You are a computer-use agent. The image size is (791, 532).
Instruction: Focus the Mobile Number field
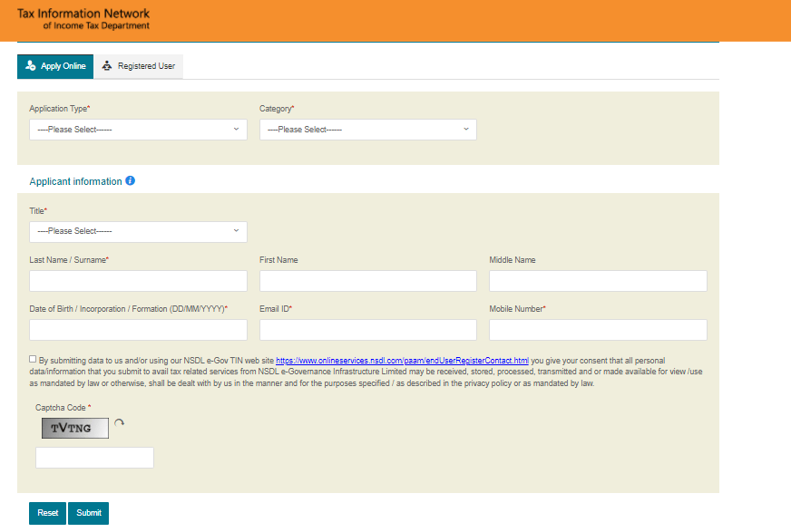click(x=599, y=330)
